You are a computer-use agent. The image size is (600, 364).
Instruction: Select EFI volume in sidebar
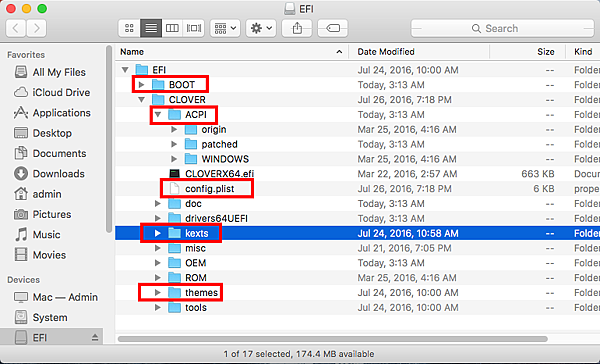pyautogui.click(x=52, y=338)
